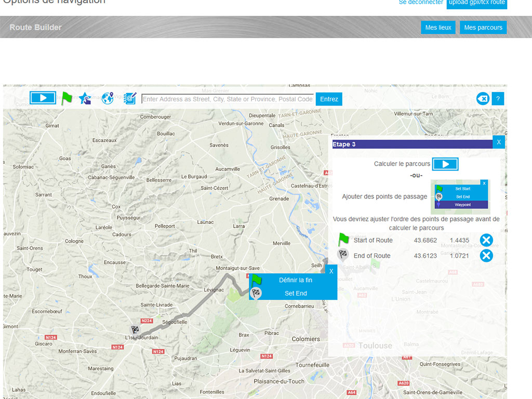The height and width of the screenshot is (399, 532).
Task: Click Cadours label on the map
Action: (x=122, y=234)
